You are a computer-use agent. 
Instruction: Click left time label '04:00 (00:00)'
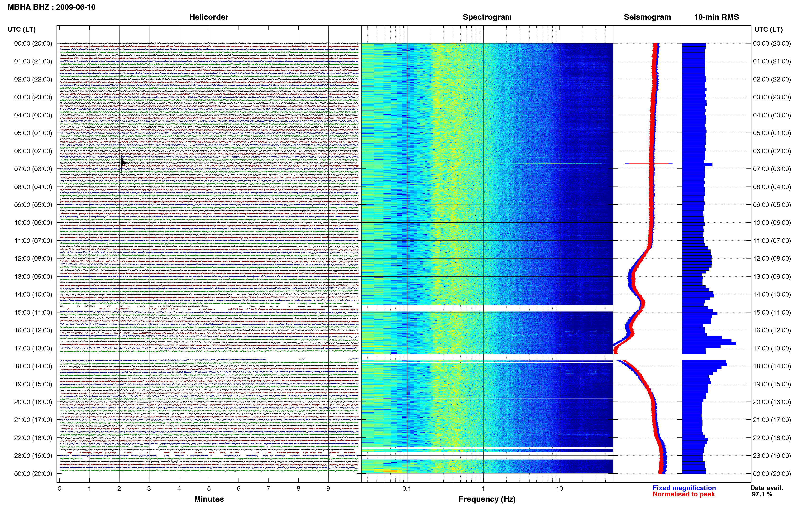33,115
